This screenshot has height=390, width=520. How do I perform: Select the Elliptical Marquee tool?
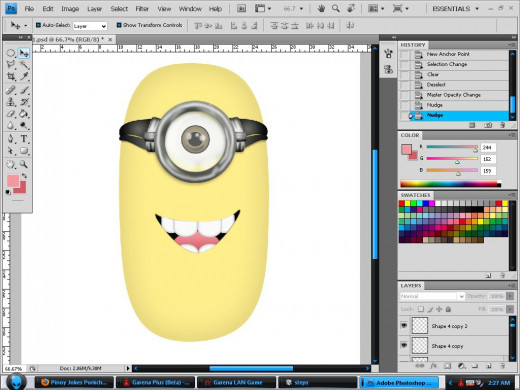pyautogui.click(x=11, y=53)
